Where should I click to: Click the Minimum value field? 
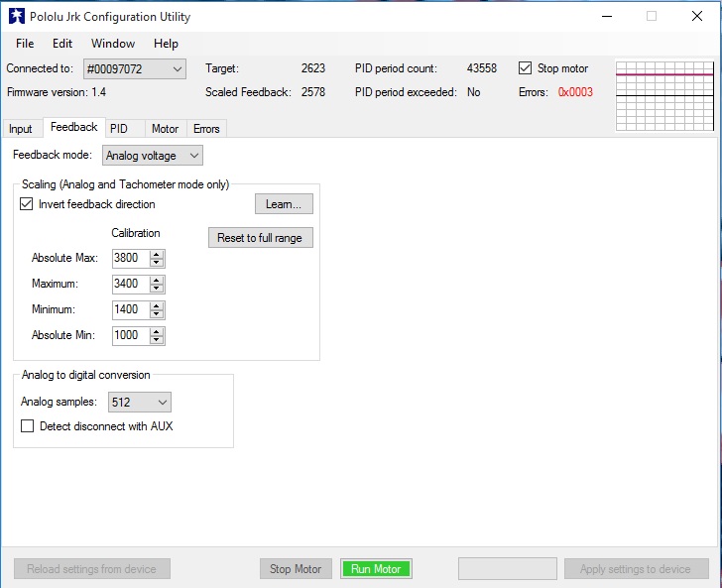(x=131, y=309)
